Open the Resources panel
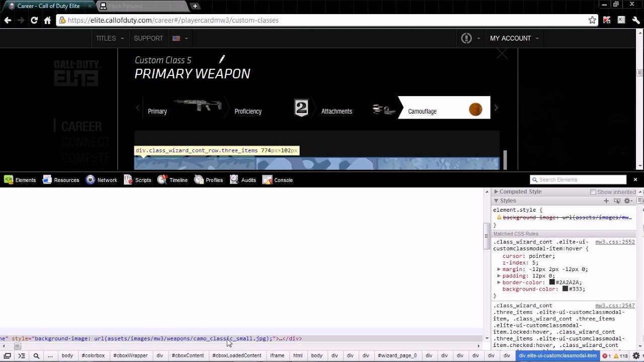644x362 pixels. coord(61,180)
